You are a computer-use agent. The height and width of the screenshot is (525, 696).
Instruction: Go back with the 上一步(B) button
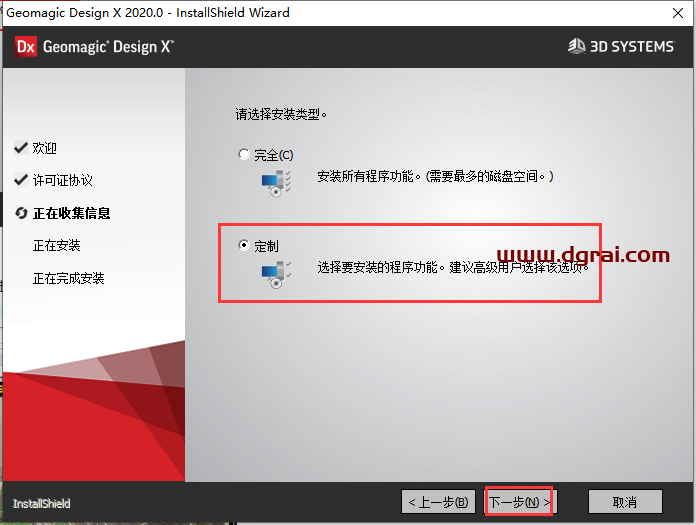tap(438, 502)
